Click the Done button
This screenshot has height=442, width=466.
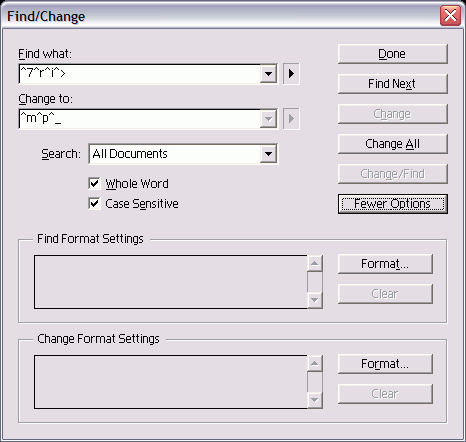pyautogui.click(x=392, y=54)
